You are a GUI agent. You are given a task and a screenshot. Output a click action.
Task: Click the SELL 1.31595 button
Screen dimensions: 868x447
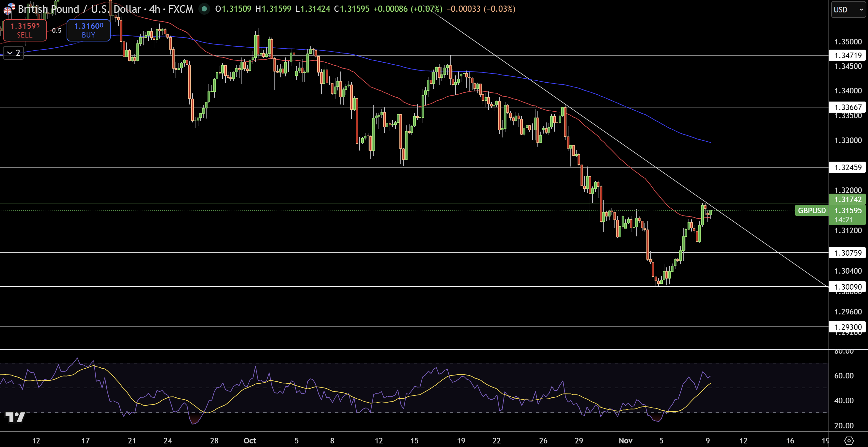[x=24, y=30]
